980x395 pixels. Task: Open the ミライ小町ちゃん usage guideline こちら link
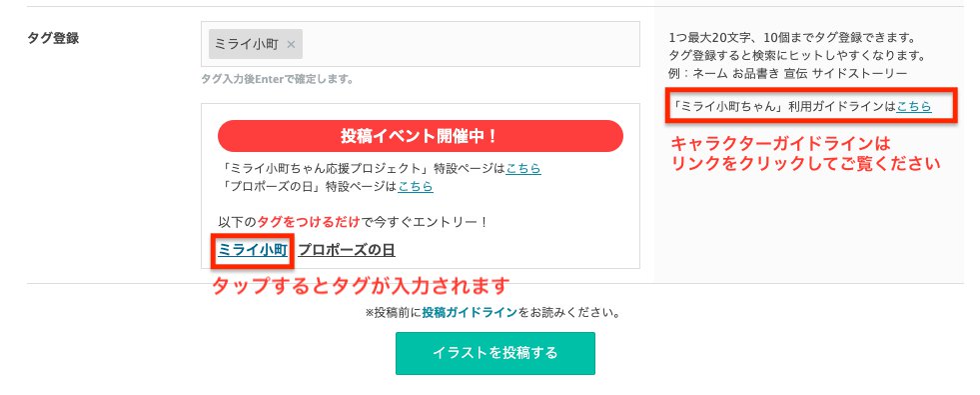(914, 107)
